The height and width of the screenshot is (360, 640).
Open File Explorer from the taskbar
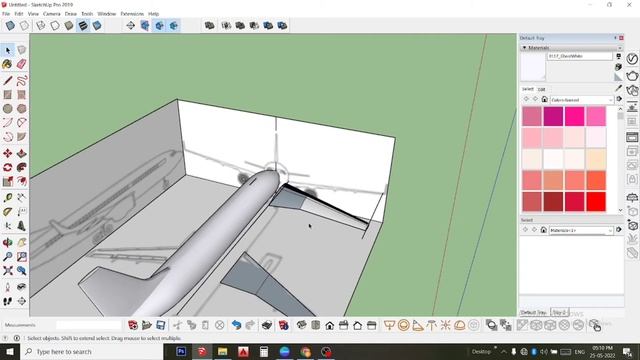tap(222, 351)
